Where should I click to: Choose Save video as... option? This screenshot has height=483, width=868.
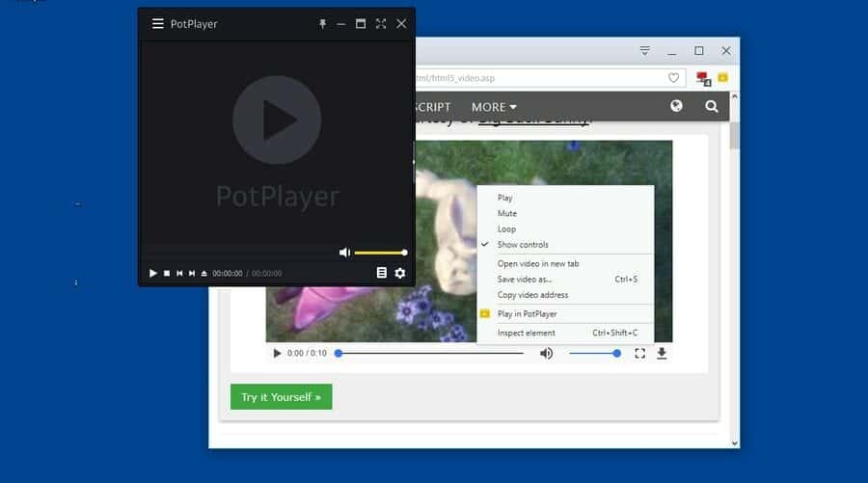tap(565, 279)
